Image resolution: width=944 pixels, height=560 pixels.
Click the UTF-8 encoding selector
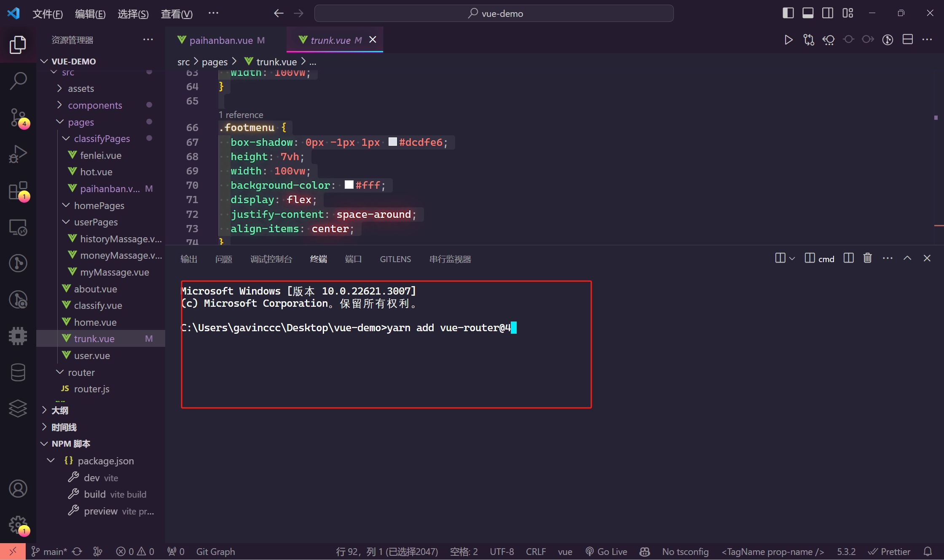coord(501,552)
